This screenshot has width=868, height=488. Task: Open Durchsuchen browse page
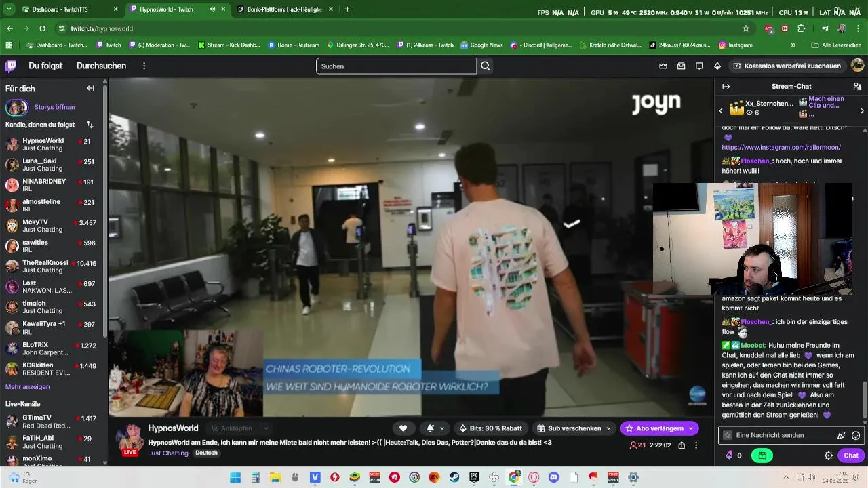point(101,66)
